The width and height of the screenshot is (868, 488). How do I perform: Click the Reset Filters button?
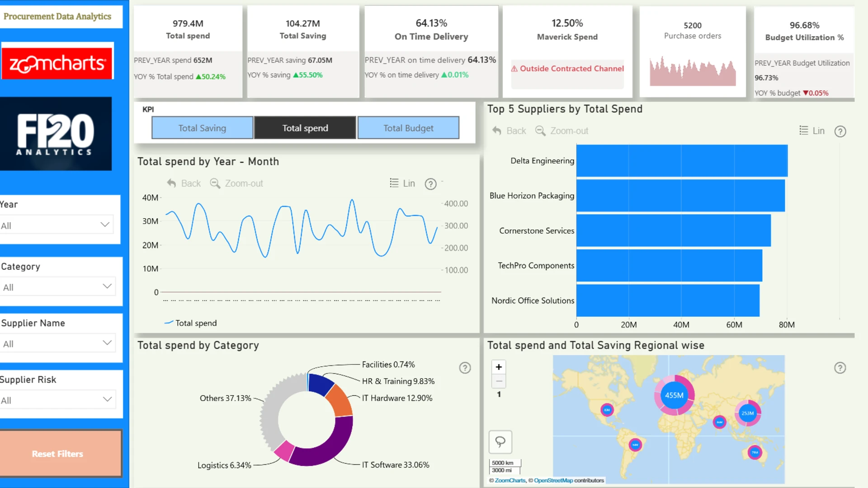tap(61, 453)
